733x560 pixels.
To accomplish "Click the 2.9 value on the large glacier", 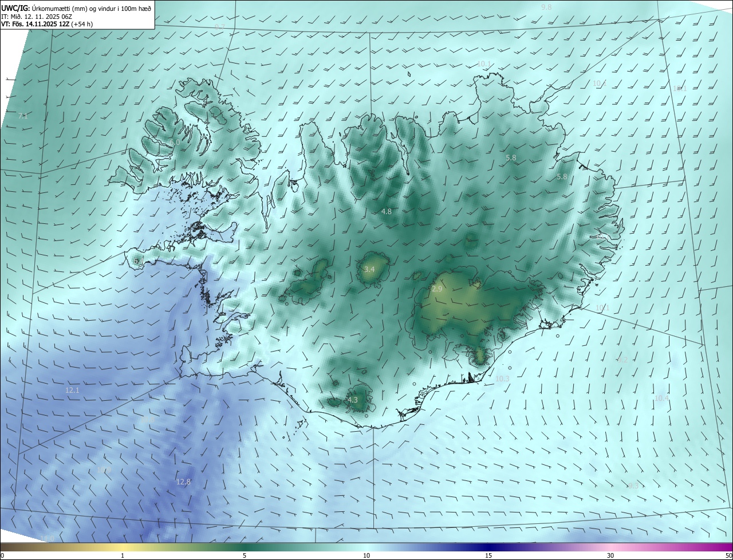I will click(437, 289).
